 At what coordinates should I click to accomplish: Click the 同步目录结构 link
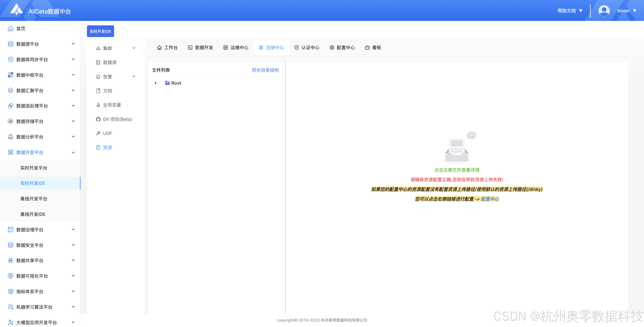(x=265, y=70)
